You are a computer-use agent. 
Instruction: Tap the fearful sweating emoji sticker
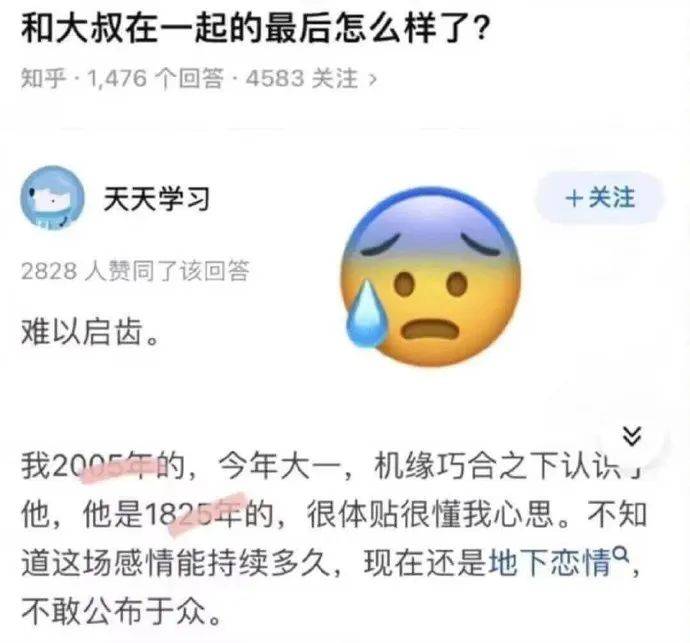431,277
